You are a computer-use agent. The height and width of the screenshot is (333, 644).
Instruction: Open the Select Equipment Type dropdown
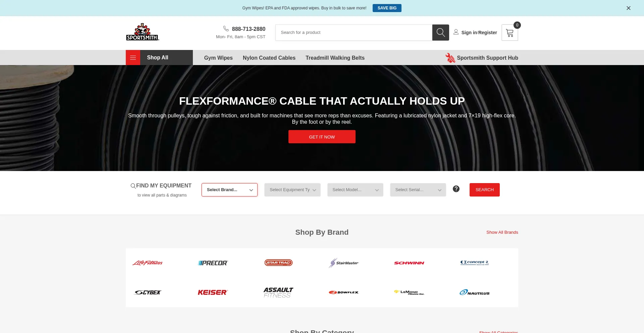pos(292,190)
